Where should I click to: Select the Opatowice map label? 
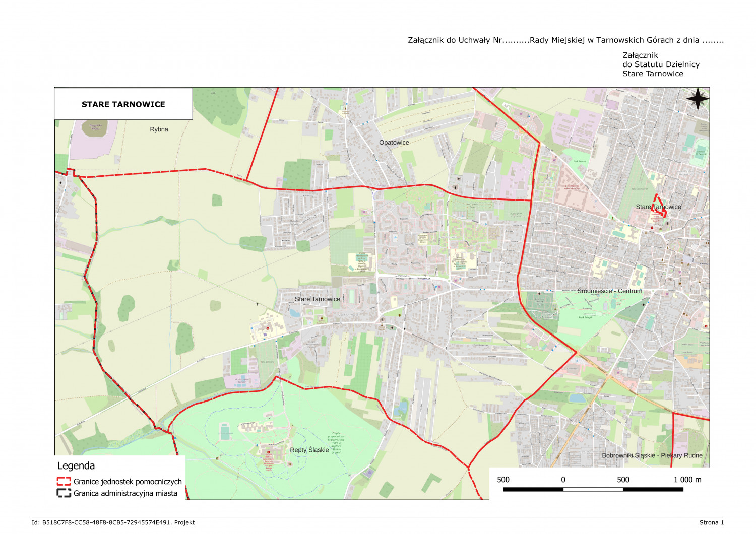point(394,143)
